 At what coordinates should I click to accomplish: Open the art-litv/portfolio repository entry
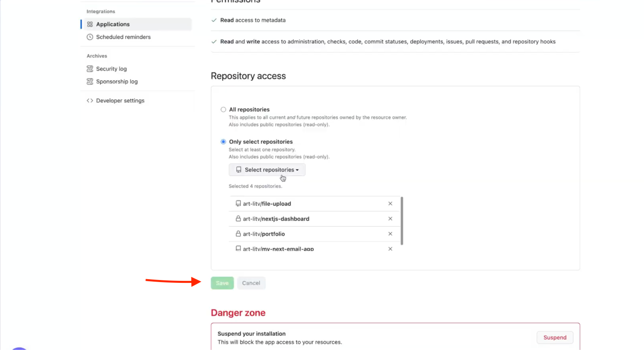264,234
